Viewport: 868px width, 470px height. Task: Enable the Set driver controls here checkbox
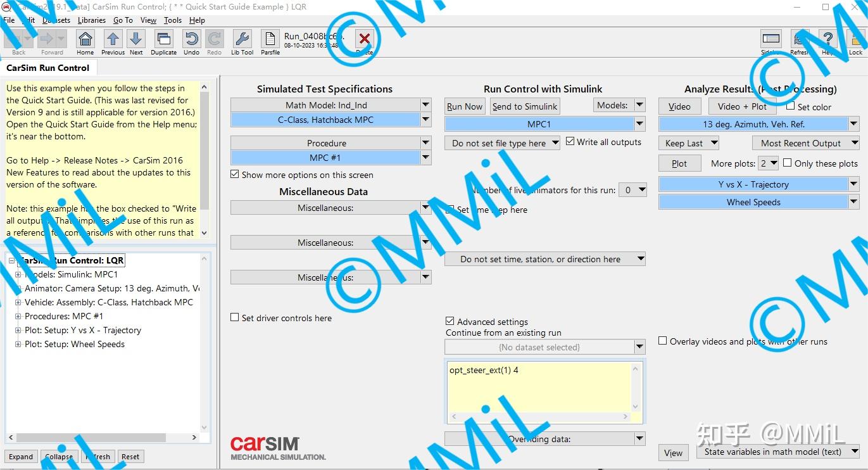pos(234,318)
